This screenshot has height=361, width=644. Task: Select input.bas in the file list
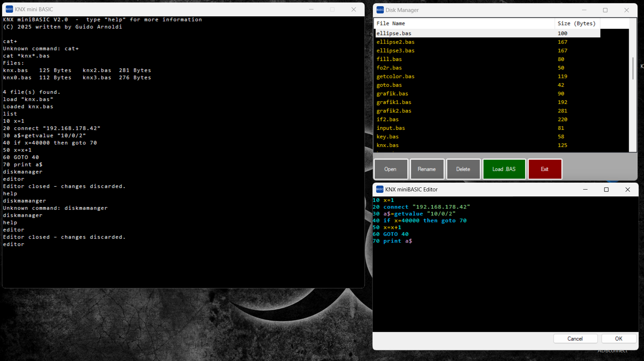pos(391,128)
